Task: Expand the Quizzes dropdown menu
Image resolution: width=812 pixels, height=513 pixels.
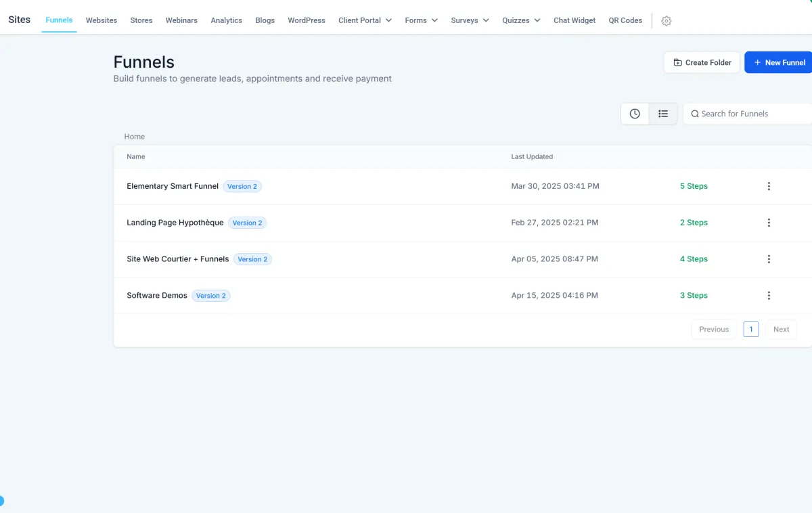Action: tap(521, 20)
